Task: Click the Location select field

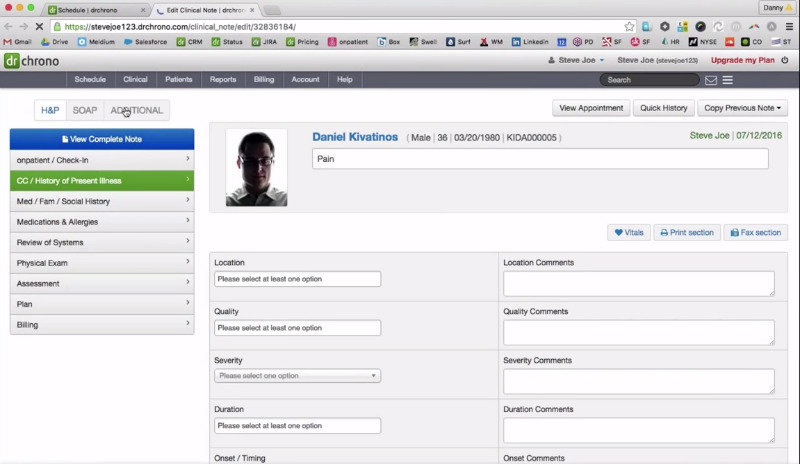Action: pyautogui.click(x=297, y=279)
